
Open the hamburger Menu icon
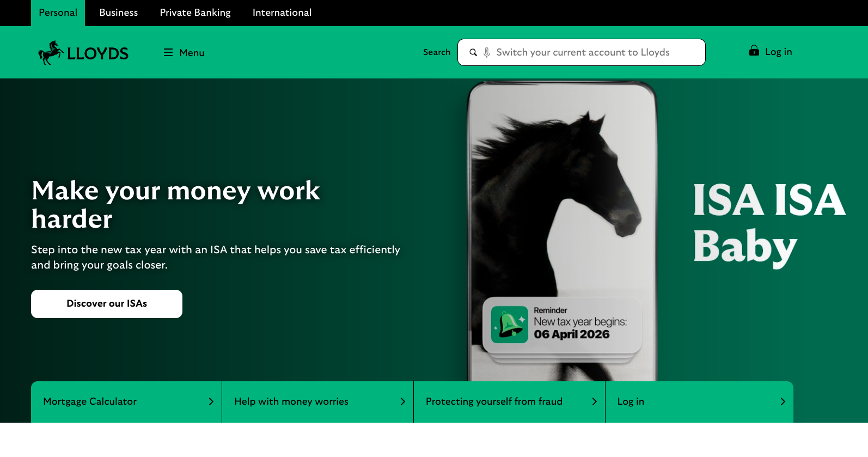[x=168, y=52]
